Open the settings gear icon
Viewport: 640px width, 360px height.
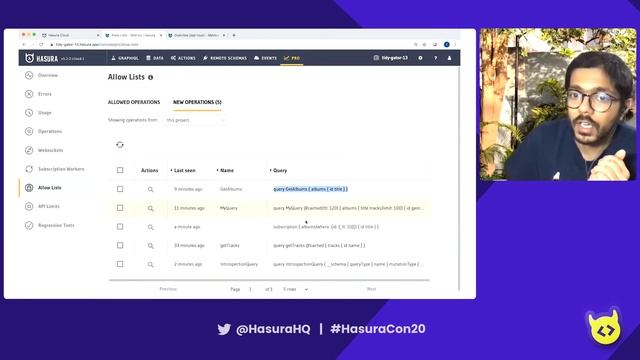tap(420, 58)
